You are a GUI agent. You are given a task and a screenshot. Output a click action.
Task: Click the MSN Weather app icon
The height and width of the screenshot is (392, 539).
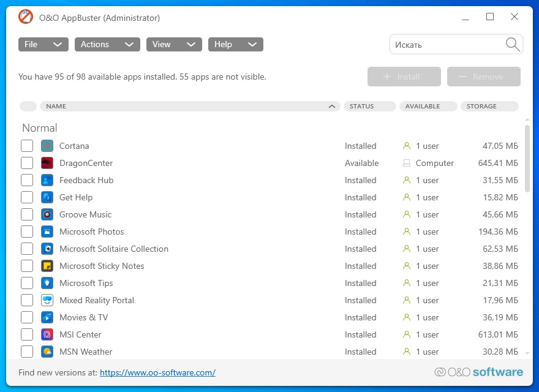pyautogui.click(x=47, y=352)
